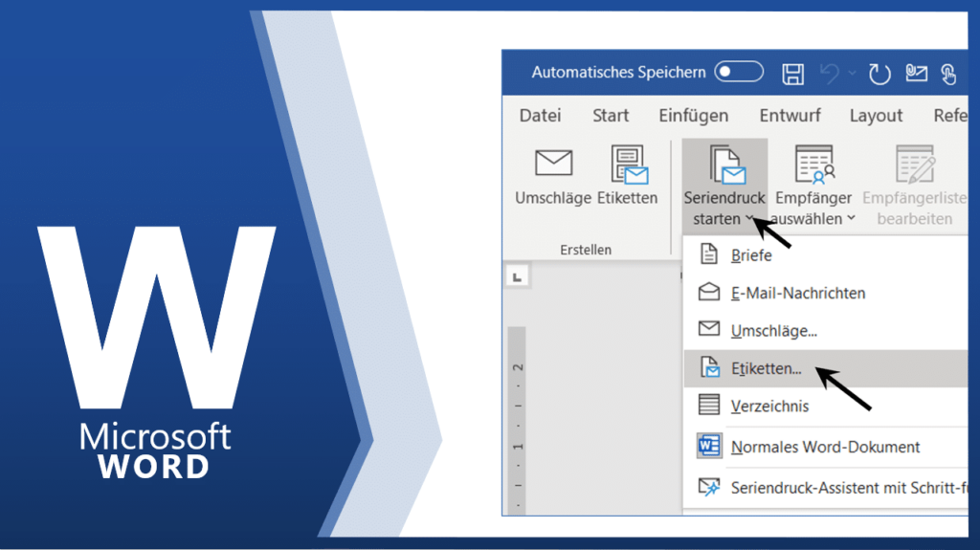Open the Datei tab
The height and width of the screenshot is (550, 980).
540,116
